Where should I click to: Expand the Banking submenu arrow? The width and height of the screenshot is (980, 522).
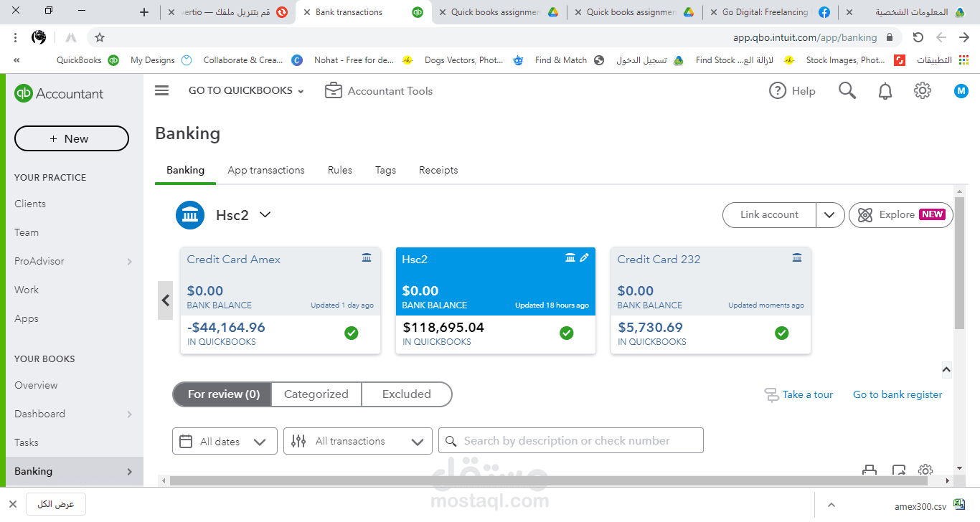(x=130, y=472)
